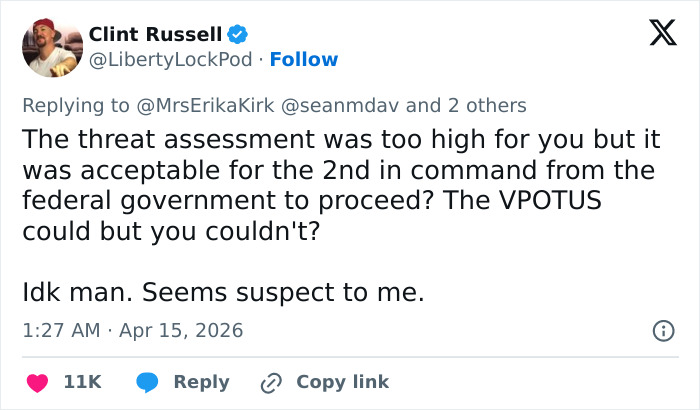The image size is (700, 410).
Task: Click the Clint Russell display name
Action: [x=155, y=34]
